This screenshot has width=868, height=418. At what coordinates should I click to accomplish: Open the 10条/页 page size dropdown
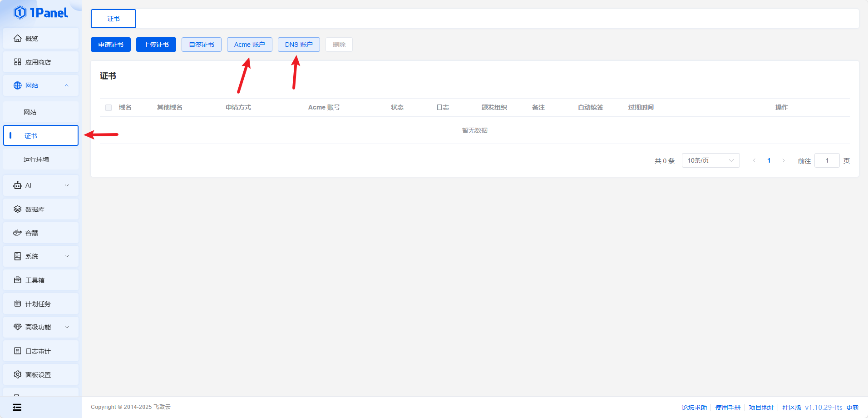click(x=710, y=160)
